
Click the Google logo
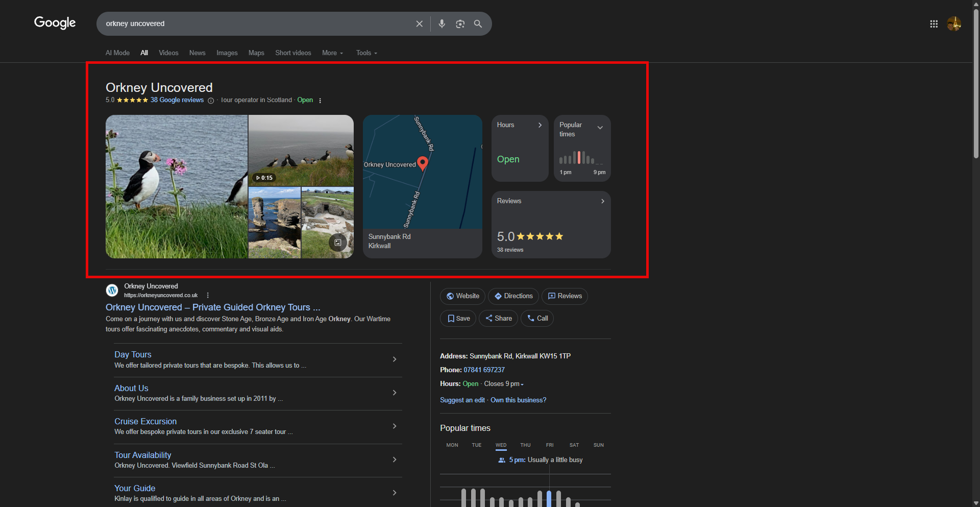point(55,23)
